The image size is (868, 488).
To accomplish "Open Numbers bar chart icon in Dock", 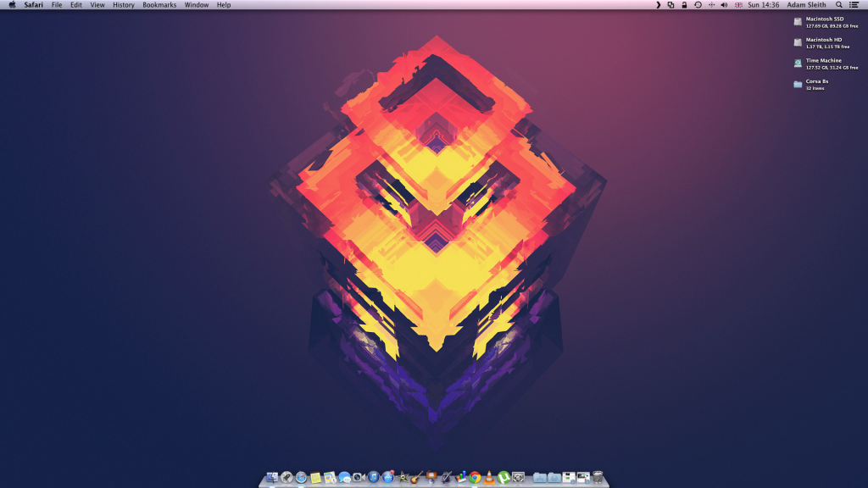I will (x=460, y=478).
